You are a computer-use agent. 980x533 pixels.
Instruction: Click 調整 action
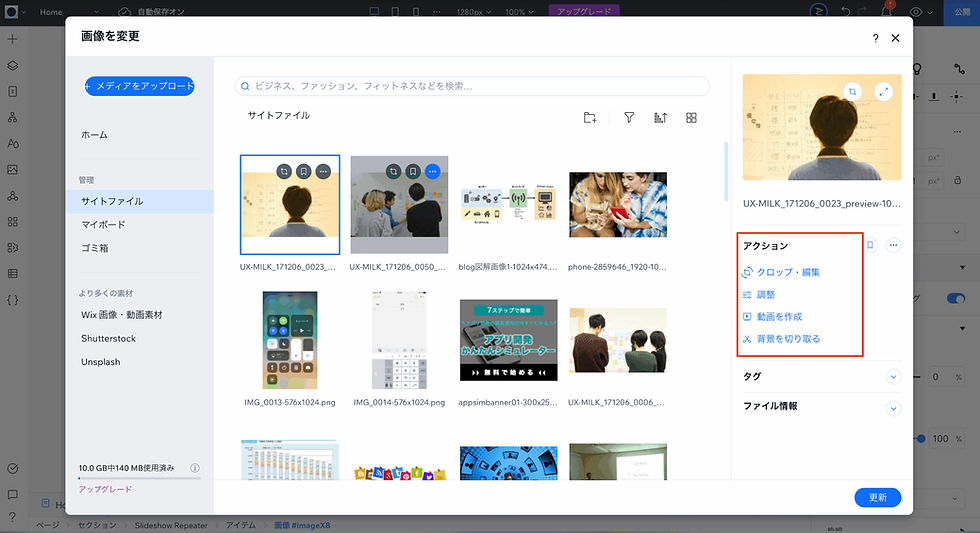[x=759, y=295]
